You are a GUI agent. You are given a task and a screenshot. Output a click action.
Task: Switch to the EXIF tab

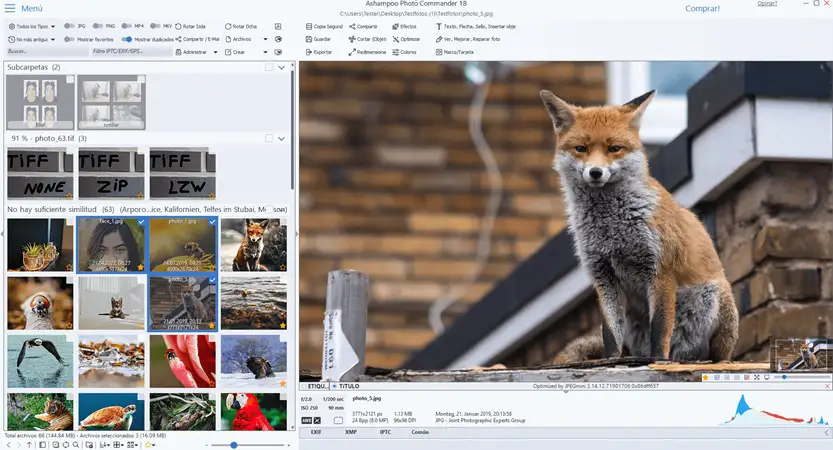316,432
